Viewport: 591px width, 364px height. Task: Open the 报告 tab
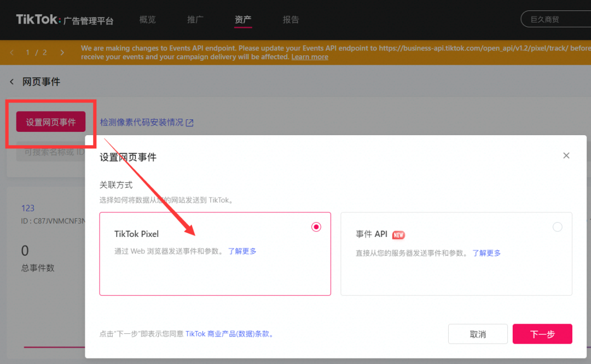[x=291, y=20]
